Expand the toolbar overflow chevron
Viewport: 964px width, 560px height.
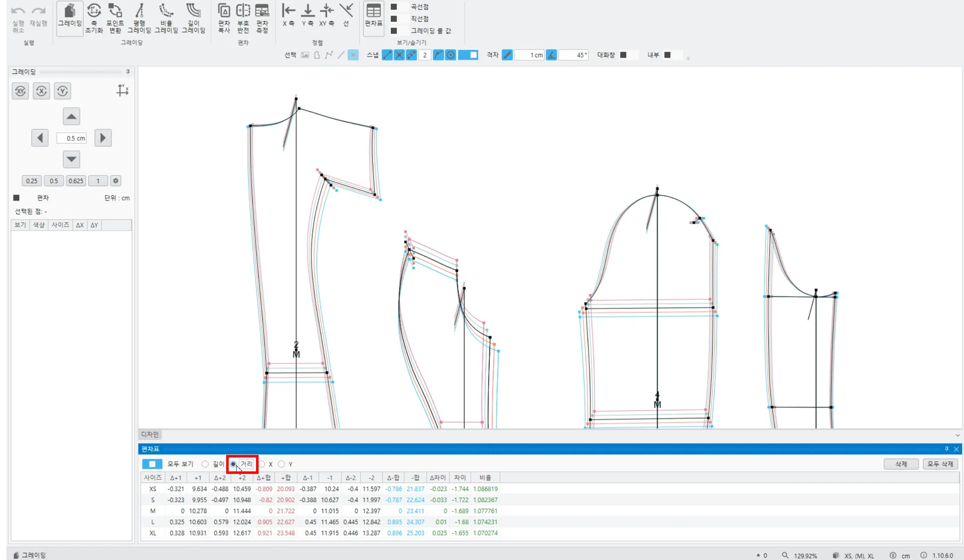click(x=688, y=58)
